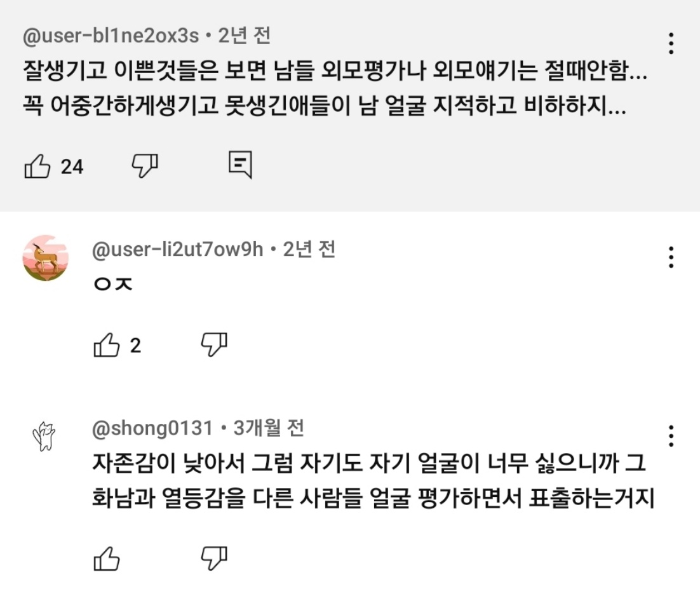
Task: Open more options for @user-li2ut7ow9h reply
Action: pyautogui.click(x=671, y=257)
